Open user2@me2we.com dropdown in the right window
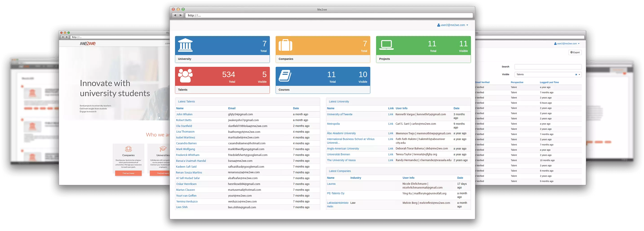The image size is (644, 231). [567, 44]
